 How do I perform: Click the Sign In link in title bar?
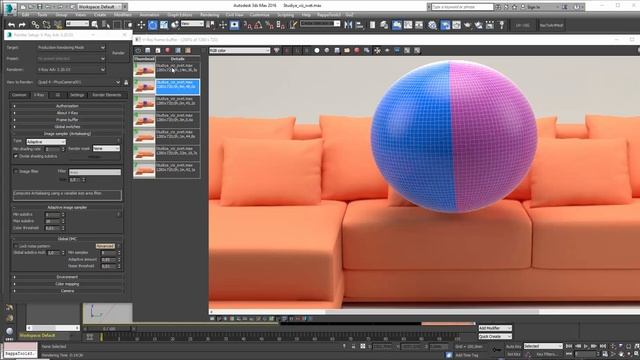point(533,7)
